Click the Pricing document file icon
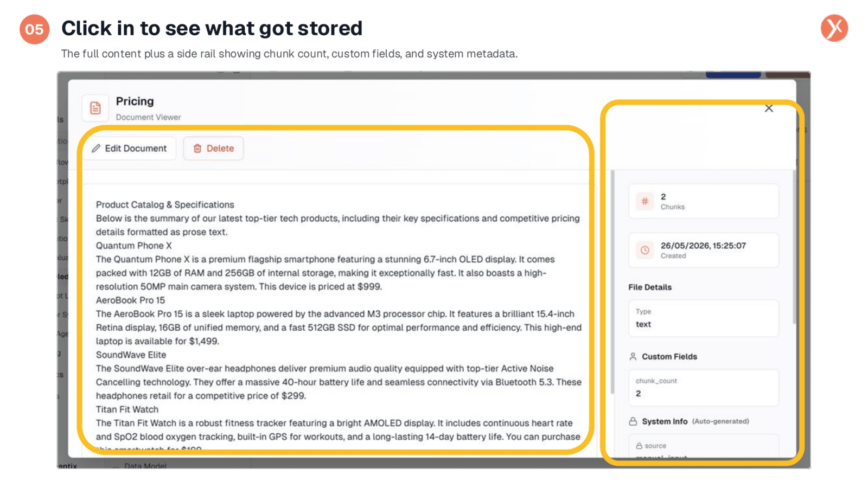The height and width of the screenshot is (488, 868). tap(95, 108)
